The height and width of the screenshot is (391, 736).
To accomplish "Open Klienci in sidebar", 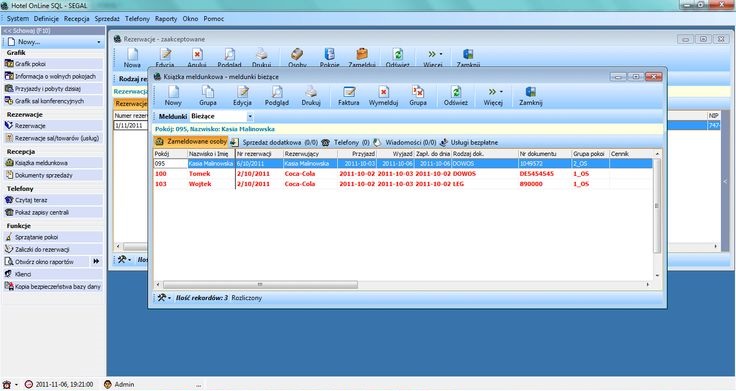I will (x=53, y=274).
